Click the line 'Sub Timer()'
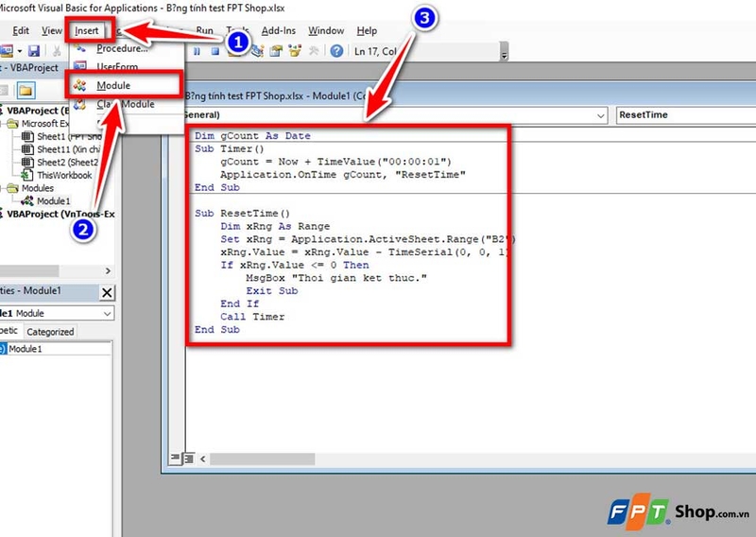The width and height of the screenshot is (756, 537). (x=230, y=149)
